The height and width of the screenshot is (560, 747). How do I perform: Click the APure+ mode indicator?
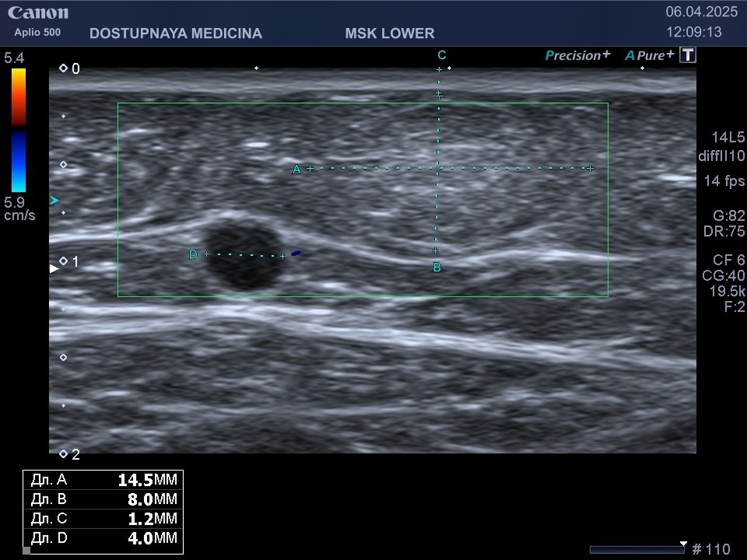coord(649,55)
